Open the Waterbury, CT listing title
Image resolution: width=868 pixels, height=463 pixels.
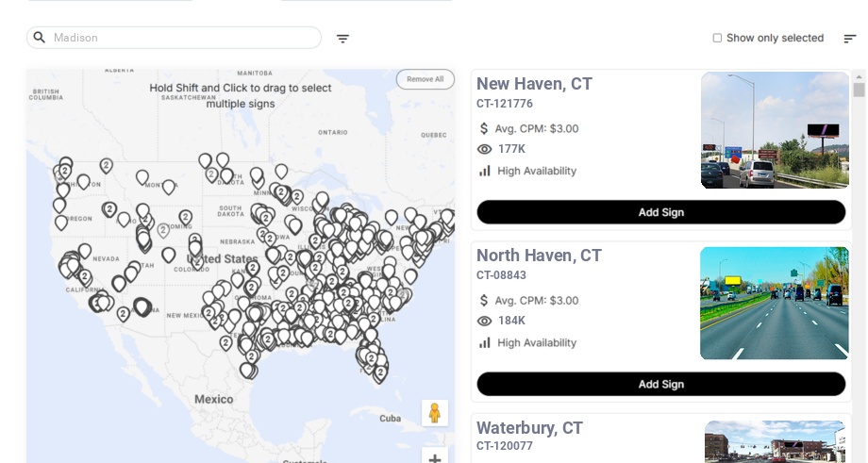[x=529, y=428]
